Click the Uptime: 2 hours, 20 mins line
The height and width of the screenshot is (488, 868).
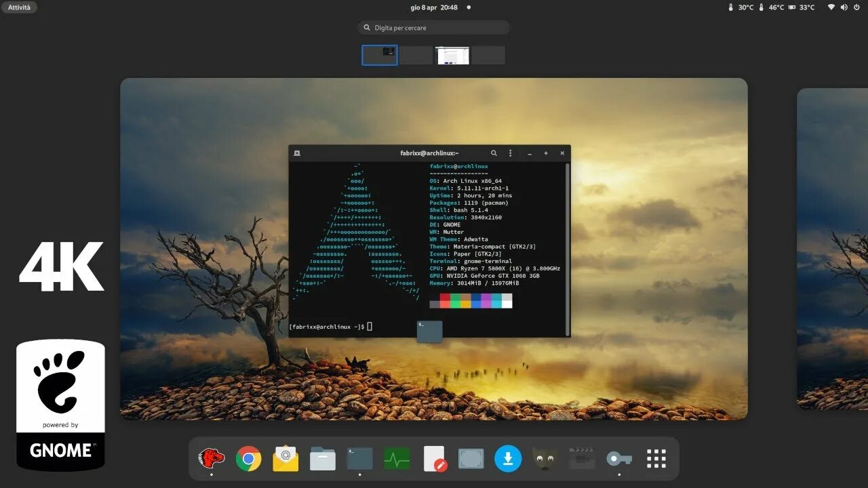coord(471,196)
